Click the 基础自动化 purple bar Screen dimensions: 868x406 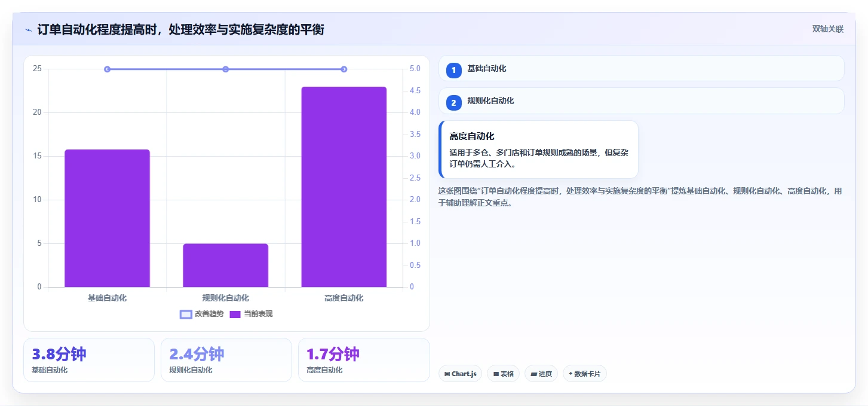pos(107,218)
